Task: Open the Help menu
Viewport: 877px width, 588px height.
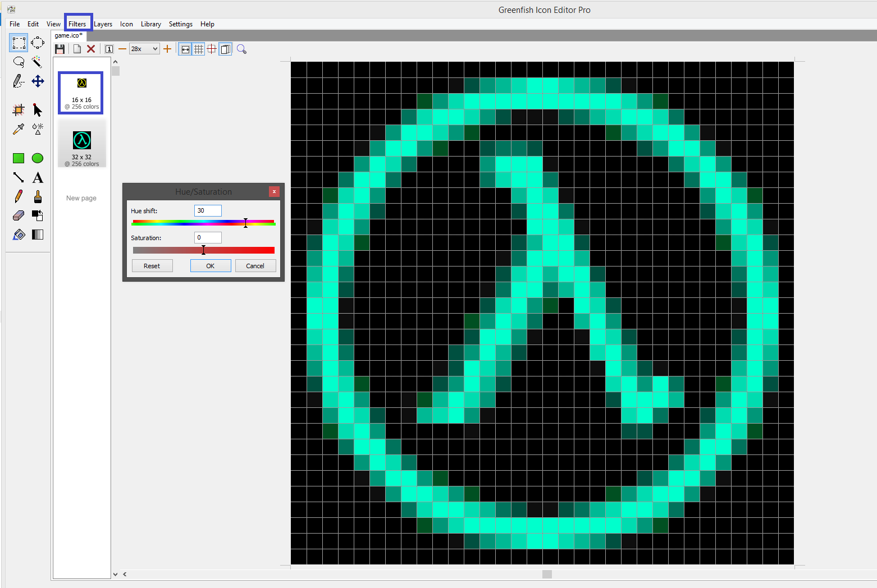Action: pyautogui.click(x=207, y=24)
